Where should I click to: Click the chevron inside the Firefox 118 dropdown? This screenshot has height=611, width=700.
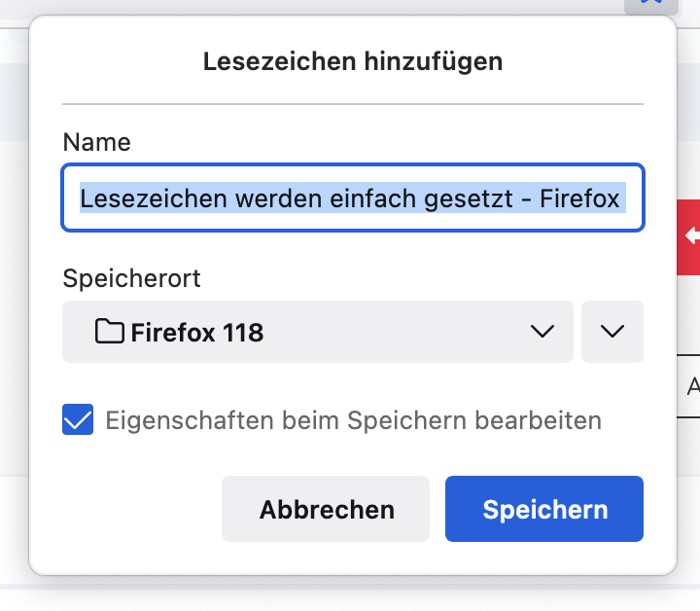[x=542, y=332]
